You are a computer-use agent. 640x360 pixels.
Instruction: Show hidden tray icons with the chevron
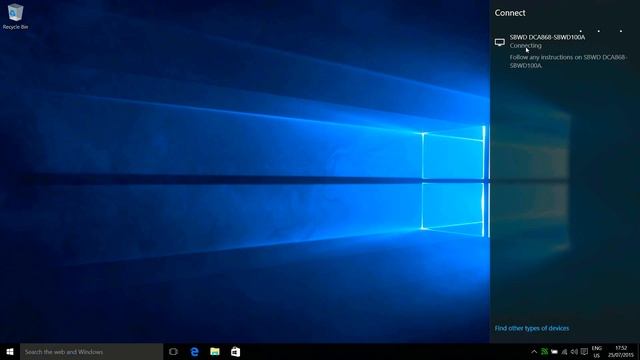(x=534, y=351)
